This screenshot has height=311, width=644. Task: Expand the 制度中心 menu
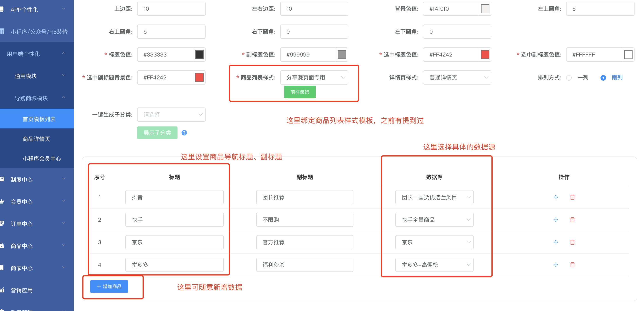(x=37, y=179)
